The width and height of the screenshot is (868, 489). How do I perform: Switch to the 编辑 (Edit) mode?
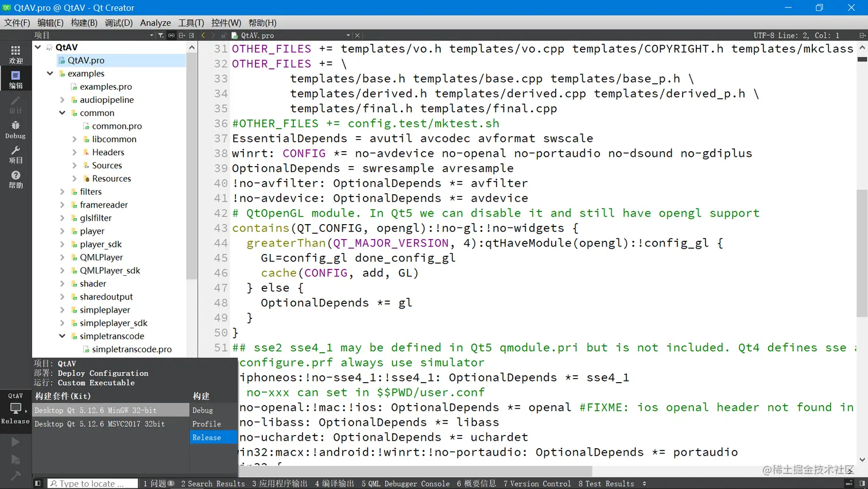click(x=15, y=79)
